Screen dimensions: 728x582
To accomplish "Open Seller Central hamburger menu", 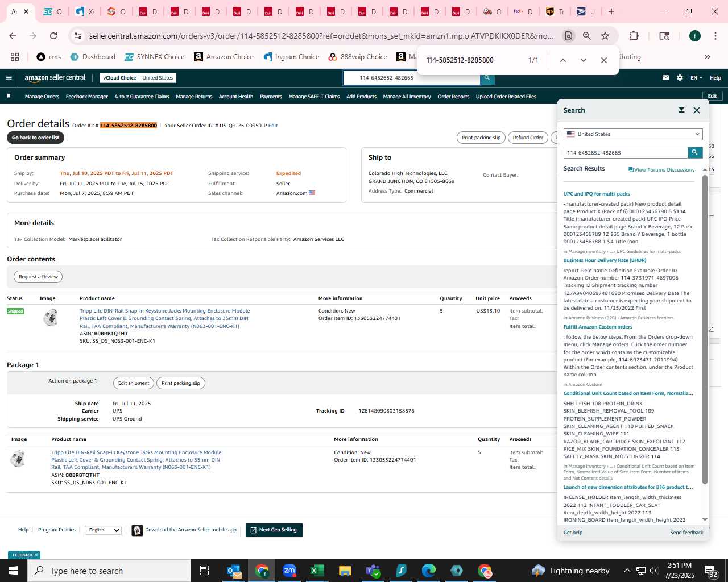I will click(9, 78).
